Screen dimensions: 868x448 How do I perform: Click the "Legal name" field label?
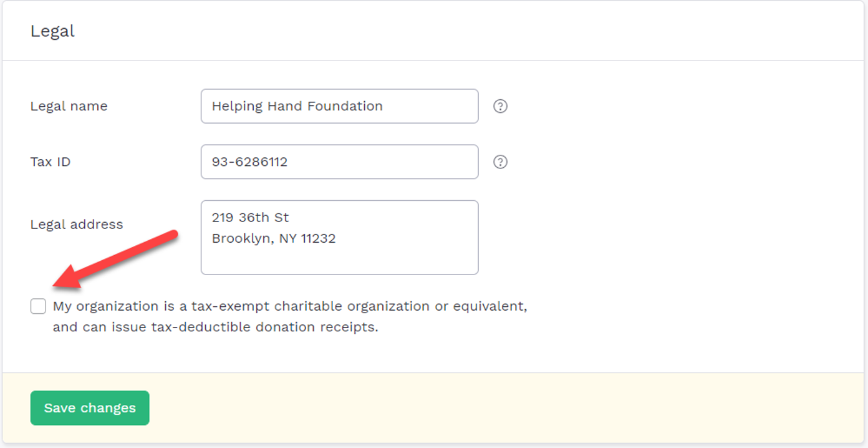69,106
